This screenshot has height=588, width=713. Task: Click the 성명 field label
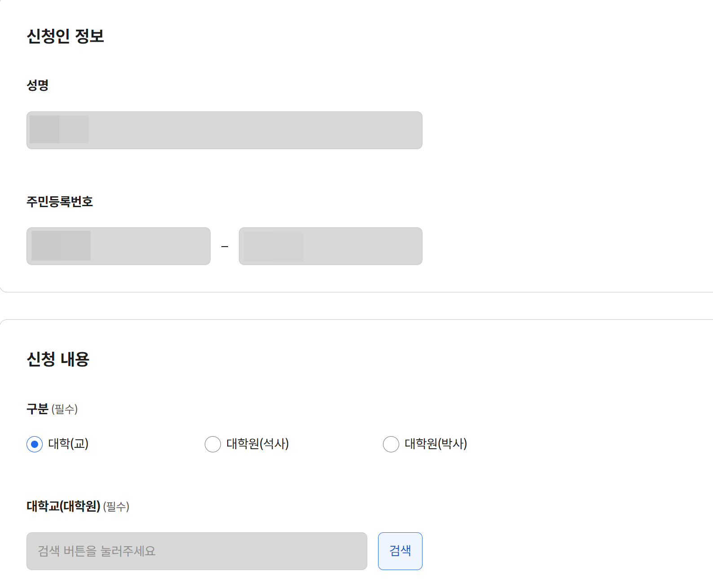39,84
